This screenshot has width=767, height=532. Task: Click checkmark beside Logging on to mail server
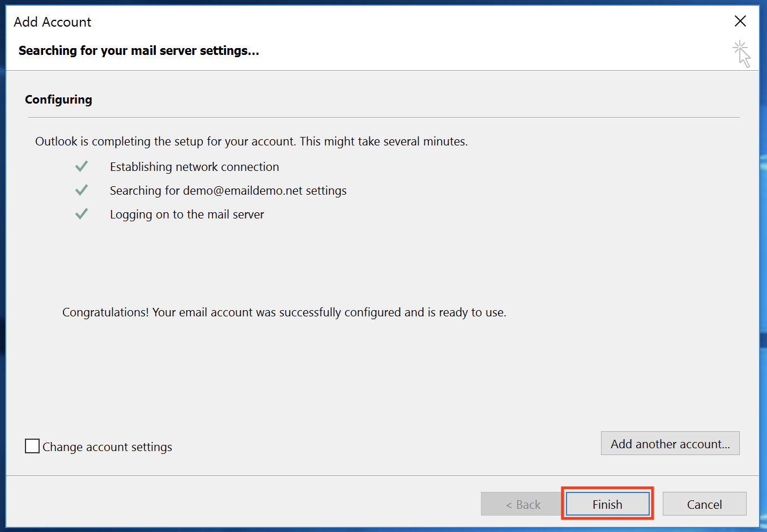(x=82, y=214)
